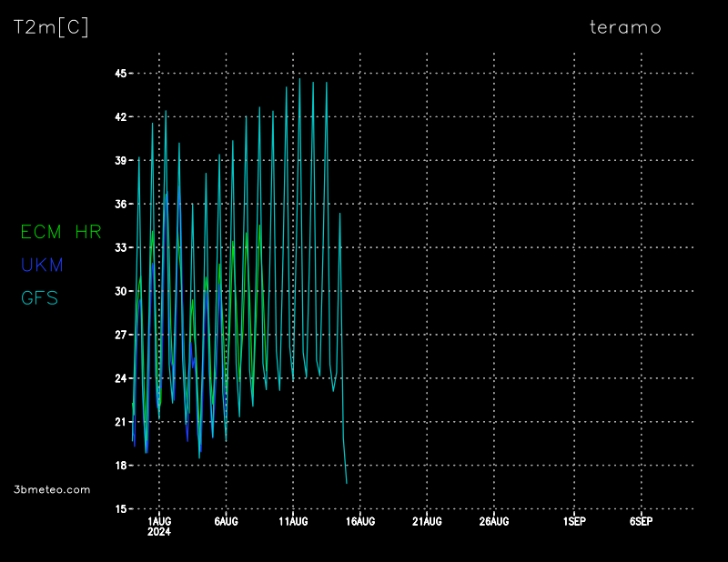Select the UKM legend entry

(x=42, y=265)
